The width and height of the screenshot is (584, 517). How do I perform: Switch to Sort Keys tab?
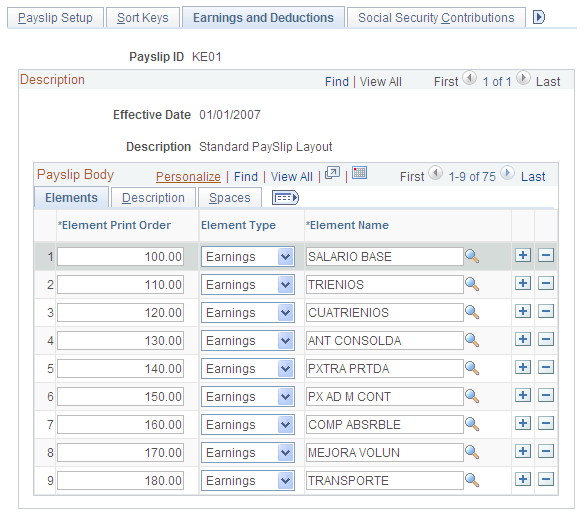[143, 18]
